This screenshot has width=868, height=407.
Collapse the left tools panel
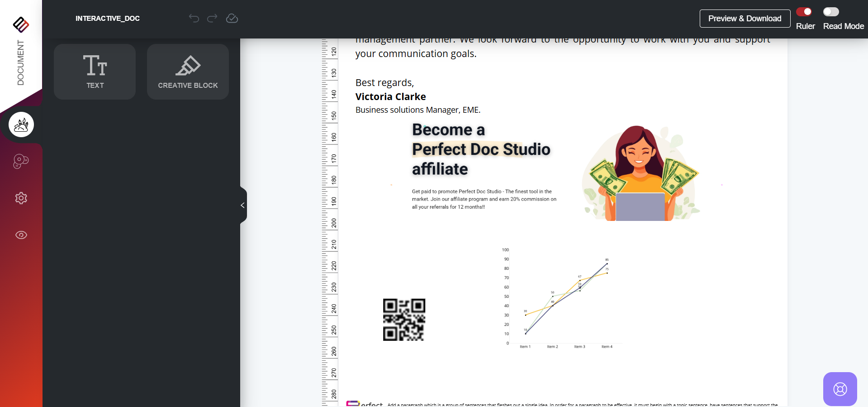[x=243, y=205]
